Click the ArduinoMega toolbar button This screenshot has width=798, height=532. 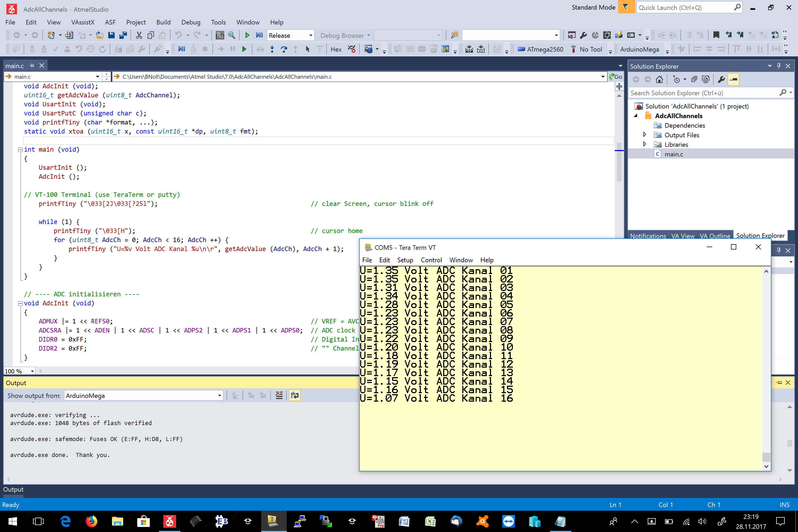[639, 49]
